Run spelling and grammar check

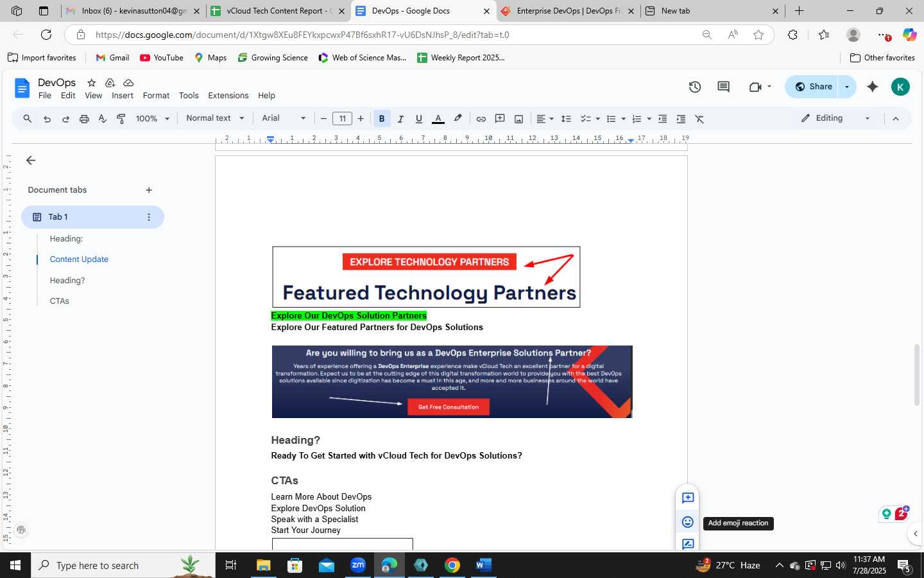click(x=103, y=119)
